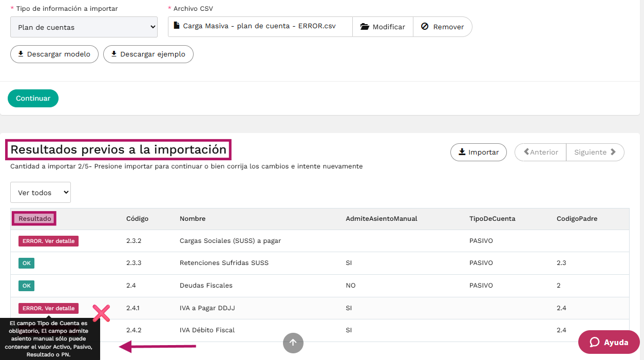This screenshot has width=644, height=360.
Task: Click the 'IVA a Pagar DDJJ' cell
Action: (207, 308)
